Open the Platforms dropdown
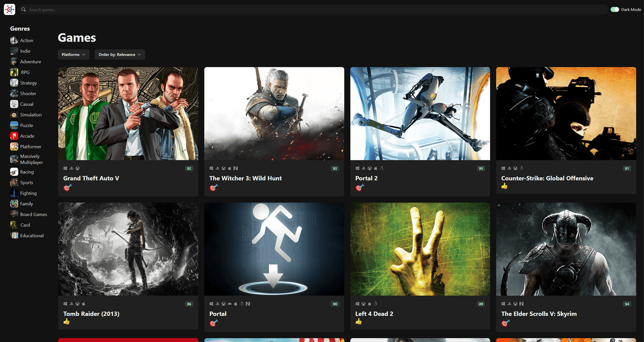Viewport: 644px width, 342px height. click(73, 54)
